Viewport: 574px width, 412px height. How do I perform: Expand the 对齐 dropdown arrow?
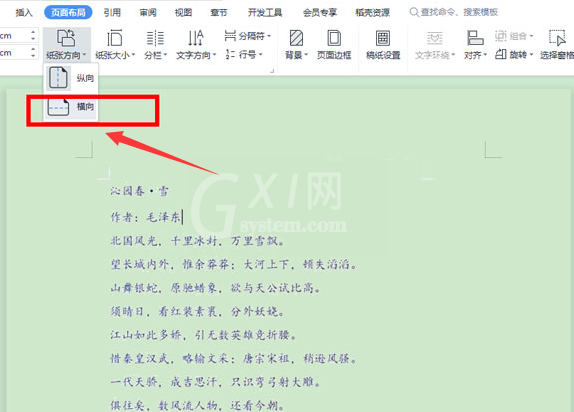(485, 55)
